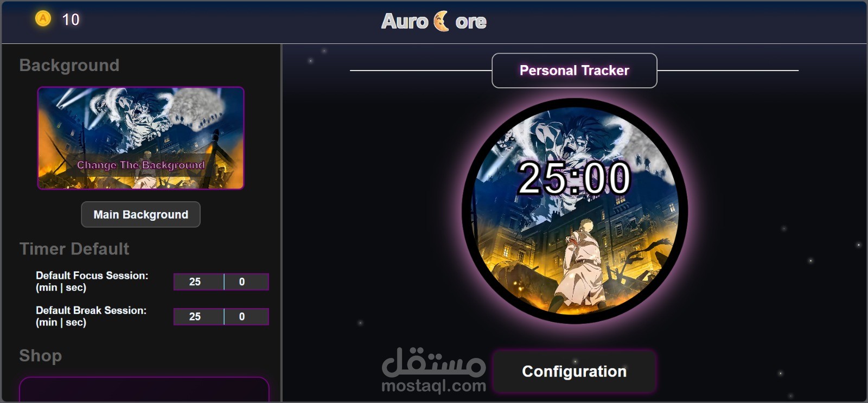Screen dimensions: 868x403
Task: Select the Main Background button
Action: click(141, 214)
